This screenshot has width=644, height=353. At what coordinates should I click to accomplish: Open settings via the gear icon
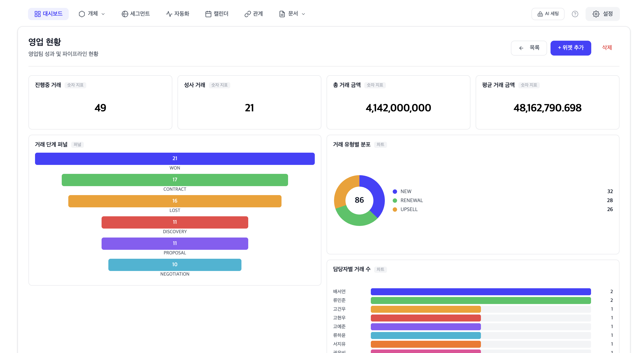(596, 14)
